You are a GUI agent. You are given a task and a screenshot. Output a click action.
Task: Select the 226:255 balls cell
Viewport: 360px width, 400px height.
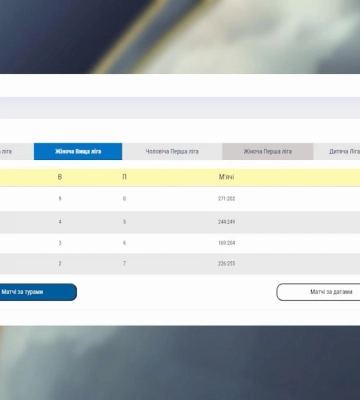coord(227,263)
